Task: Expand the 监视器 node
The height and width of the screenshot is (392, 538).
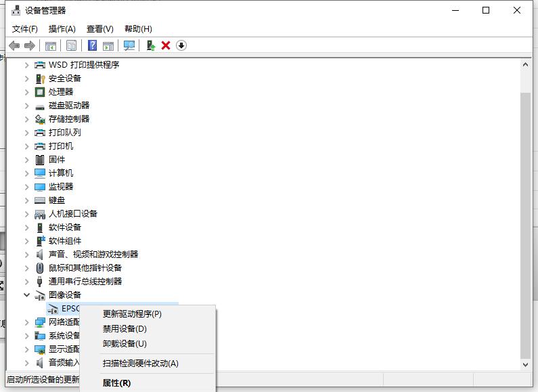Action: click(27, 187)
